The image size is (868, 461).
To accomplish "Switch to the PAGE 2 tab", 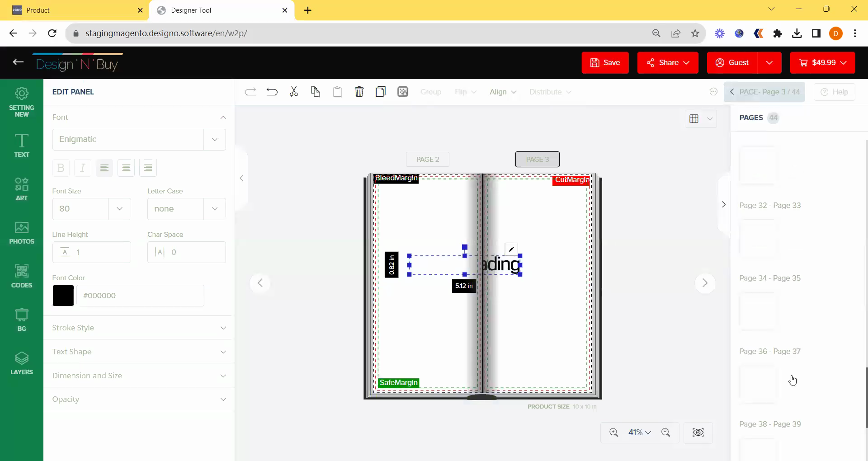I will [x=427, y=160].
